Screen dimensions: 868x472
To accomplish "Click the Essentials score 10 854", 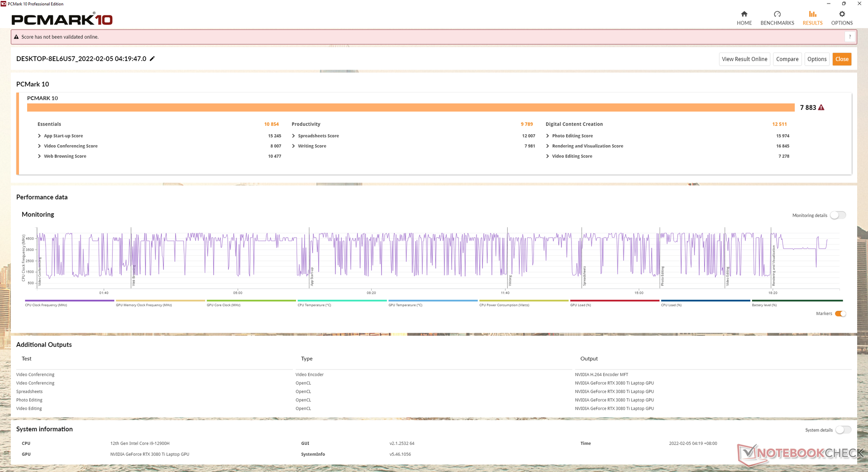I will click(271, 124).
